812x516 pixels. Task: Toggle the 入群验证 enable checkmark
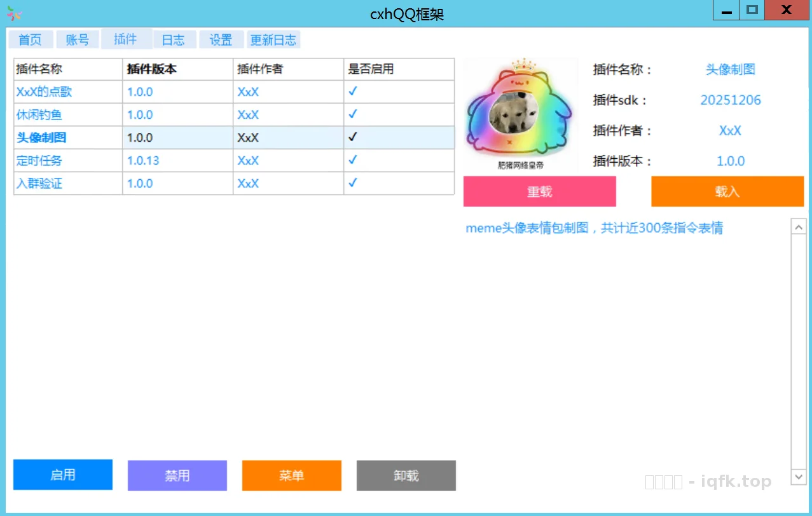(352, 183)
